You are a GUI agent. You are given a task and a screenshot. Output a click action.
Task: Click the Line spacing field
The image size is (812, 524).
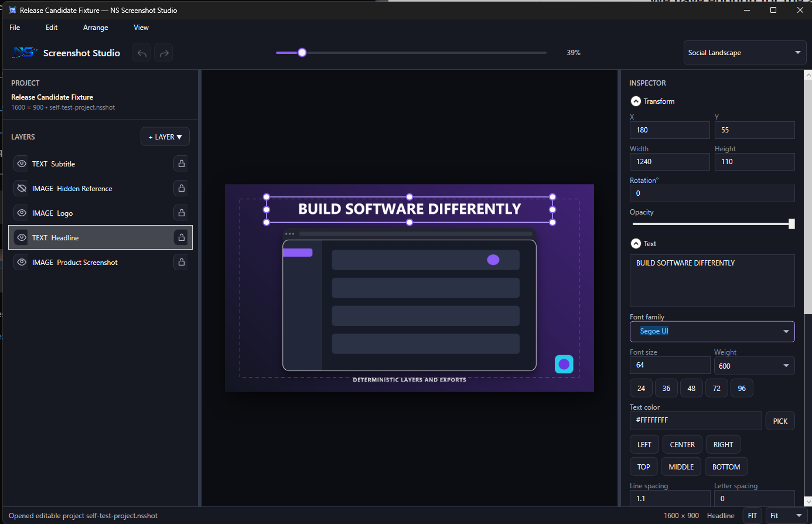point(670,499)
